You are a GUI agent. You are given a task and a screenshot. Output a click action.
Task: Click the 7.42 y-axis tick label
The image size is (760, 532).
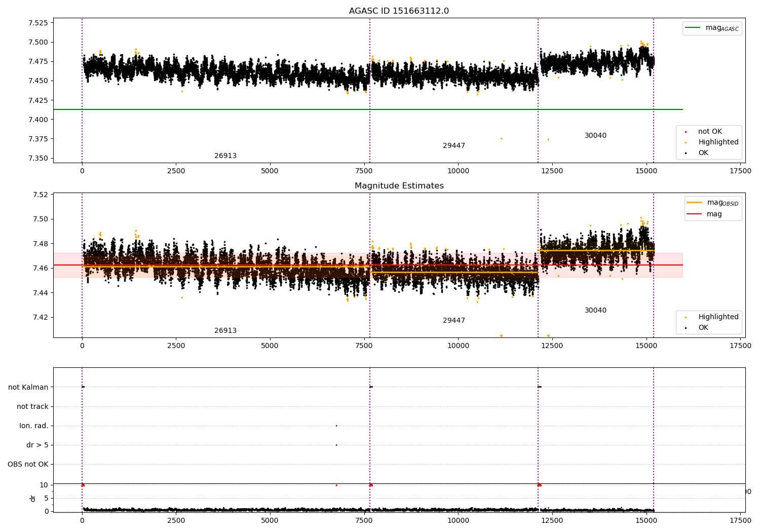click(40, 317)
